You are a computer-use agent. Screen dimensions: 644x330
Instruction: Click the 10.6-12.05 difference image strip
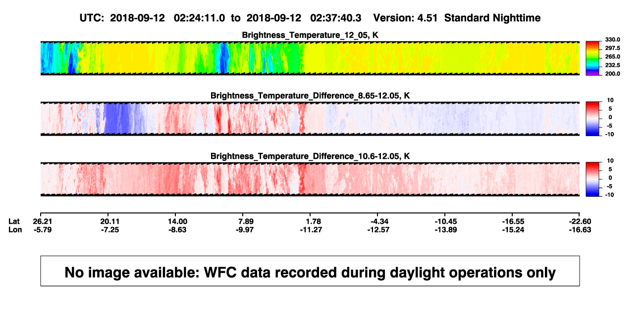click(x=310, y=179)
